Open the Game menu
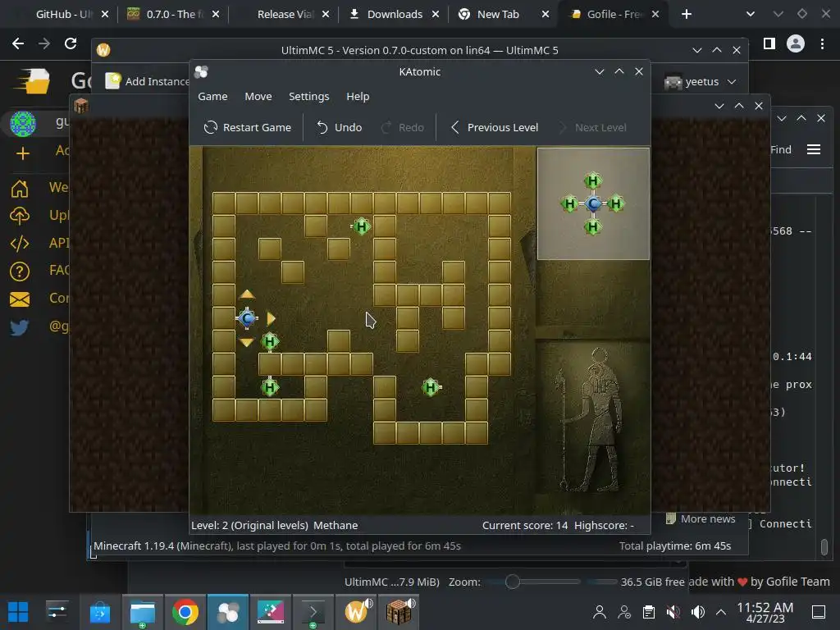This screenshot has height=630, width=840. pyautogui.click(x=212, y=97)
